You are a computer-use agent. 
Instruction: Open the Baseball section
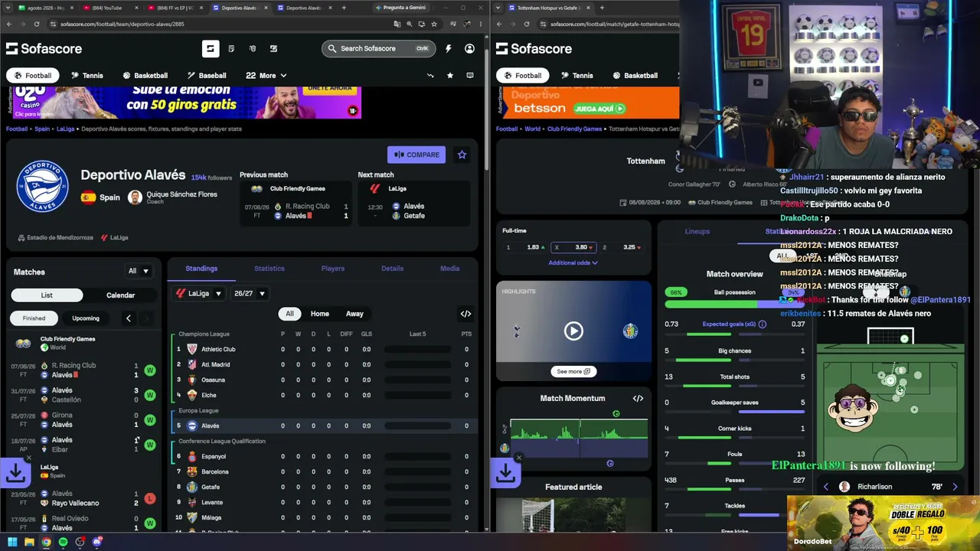click(207, 76)
